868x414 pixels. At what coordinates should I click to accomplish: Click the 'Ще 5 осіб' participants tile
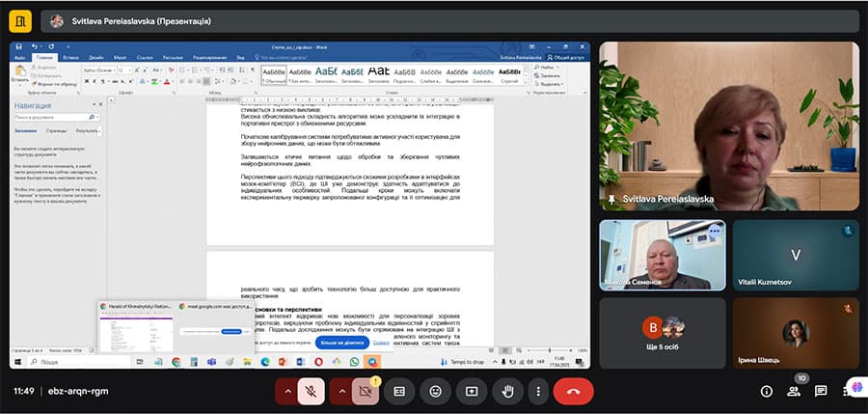click(662, 332)
